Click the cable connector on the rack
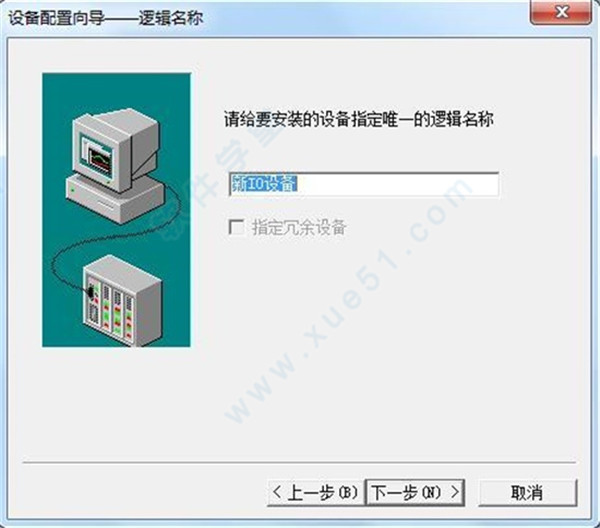The height and width of the screenshot is (528, 600). point(91,292)
